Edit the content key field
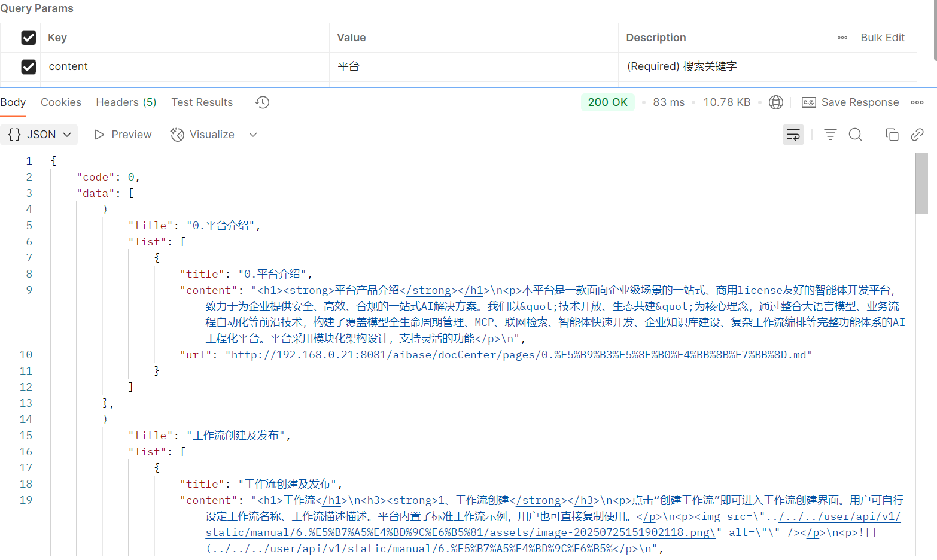Image resolution: width=937 pixels, height=560 pixels. 185,66
